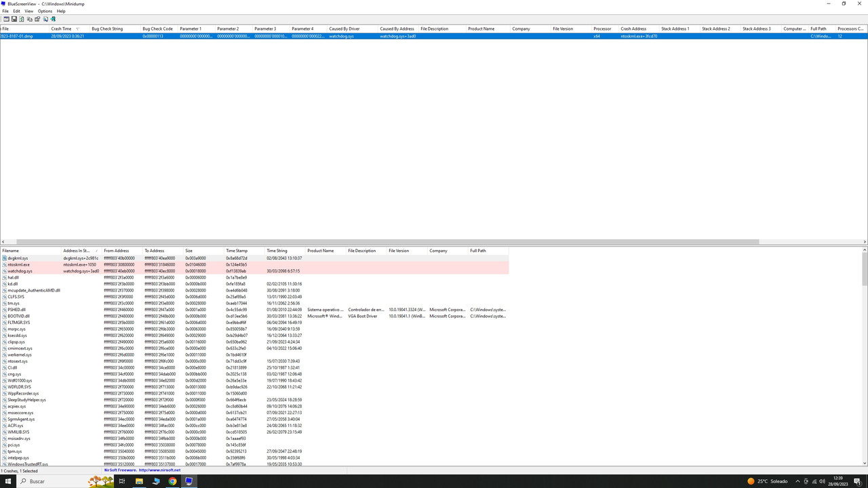The image size is (868, 488).
Task: Open the 25°C Soleado weather widget
Action: point(767,481)
